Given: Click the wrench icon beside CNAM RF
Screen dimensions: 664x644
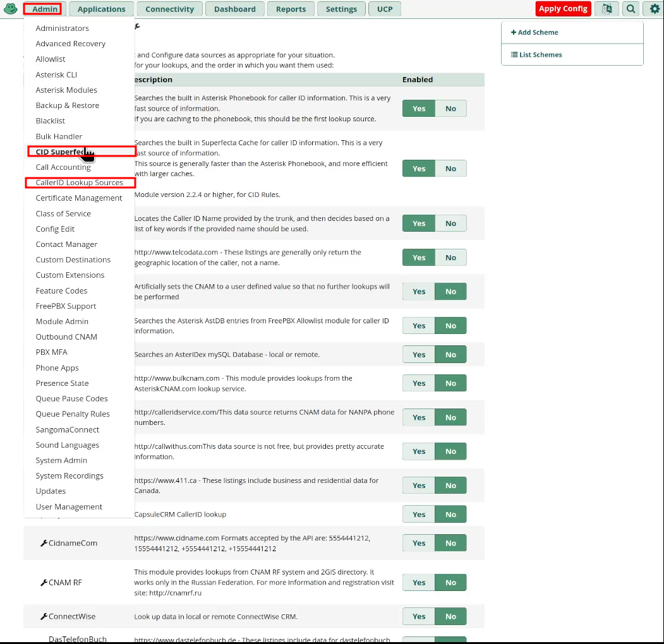Looking at the screenshot, I should (44, 583).
